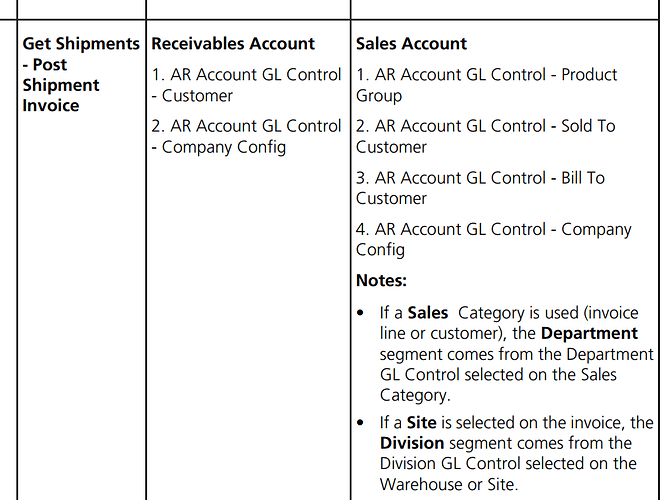Screen dimensions: 668x500
Task: Click sales item 1, ending in 'Product Group'
Action: [x=486, y=85]
